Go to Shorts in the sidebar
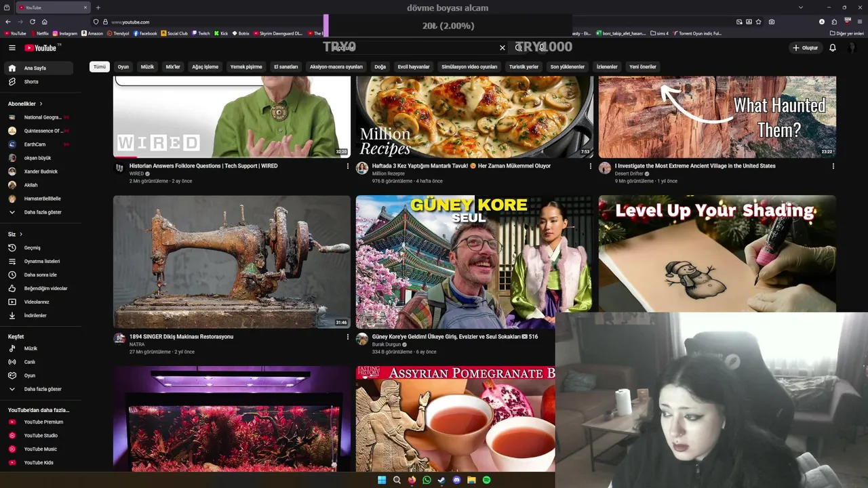Viewport: 868px width, 488px height. [37, 81]
